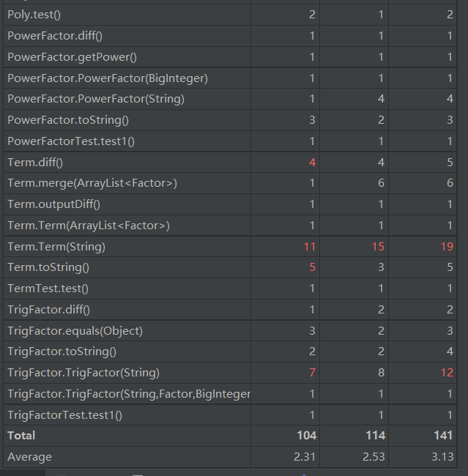The height and width of the screenshot is (476, 468).
Task: Click the TermTest.test() entry
Action: [x=48, y=289]
